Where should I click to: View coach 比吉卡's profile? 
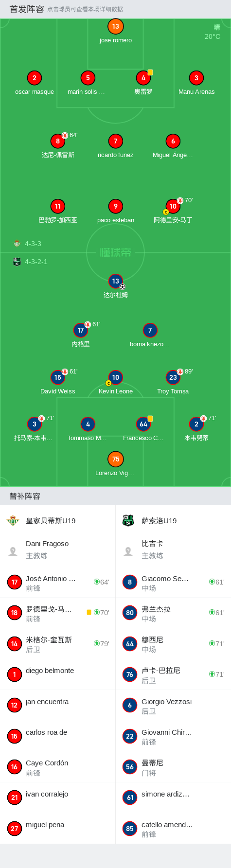coord(173,549)
